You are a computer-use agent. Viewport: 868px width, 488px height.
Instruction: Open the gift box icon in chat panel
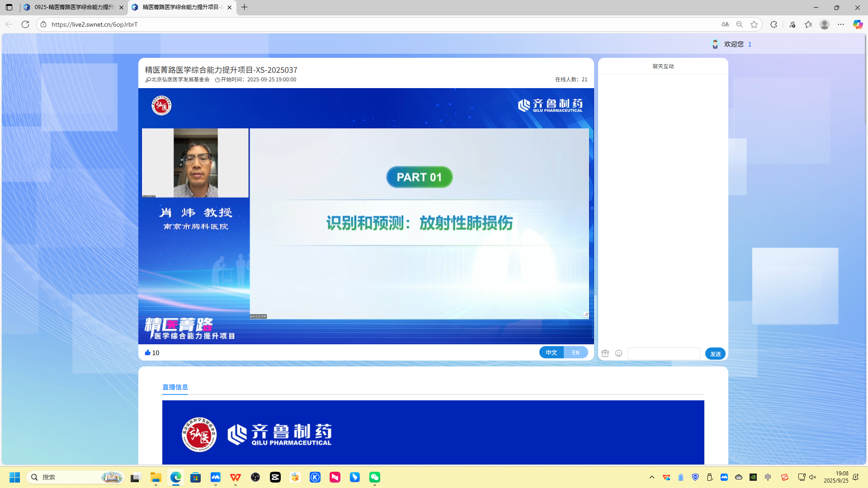[605, 353]
